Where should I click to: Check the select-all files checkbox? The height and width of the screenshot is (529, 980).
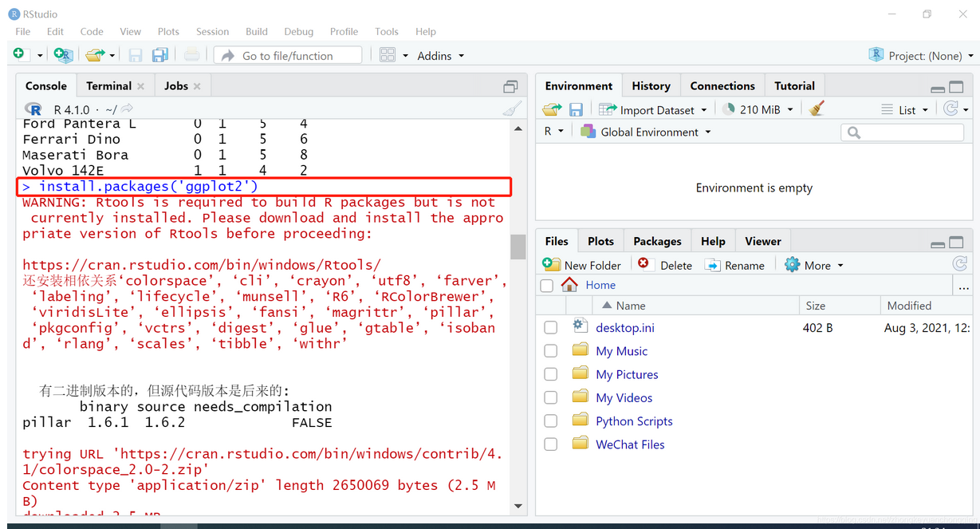tap(547, 285)
